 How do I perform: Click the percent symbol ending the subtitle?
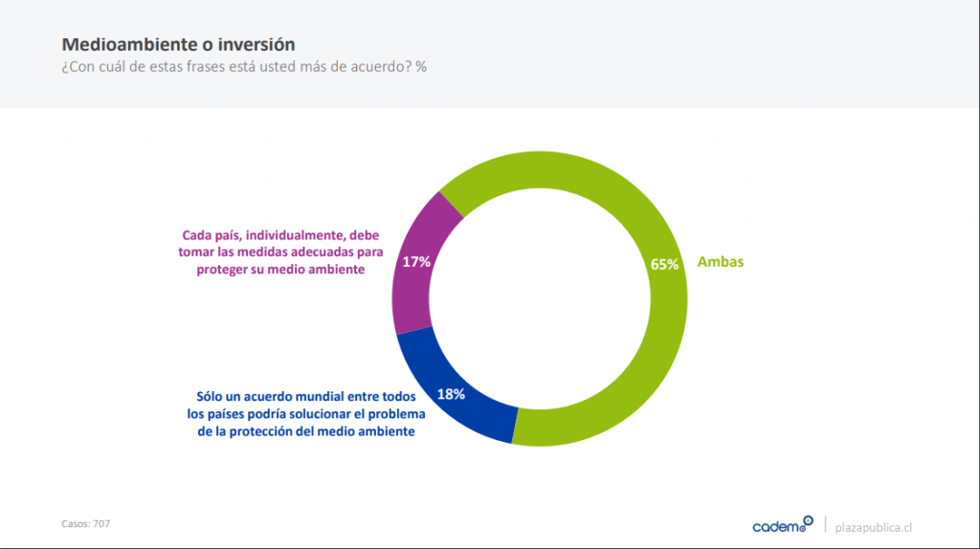point(421,68)
